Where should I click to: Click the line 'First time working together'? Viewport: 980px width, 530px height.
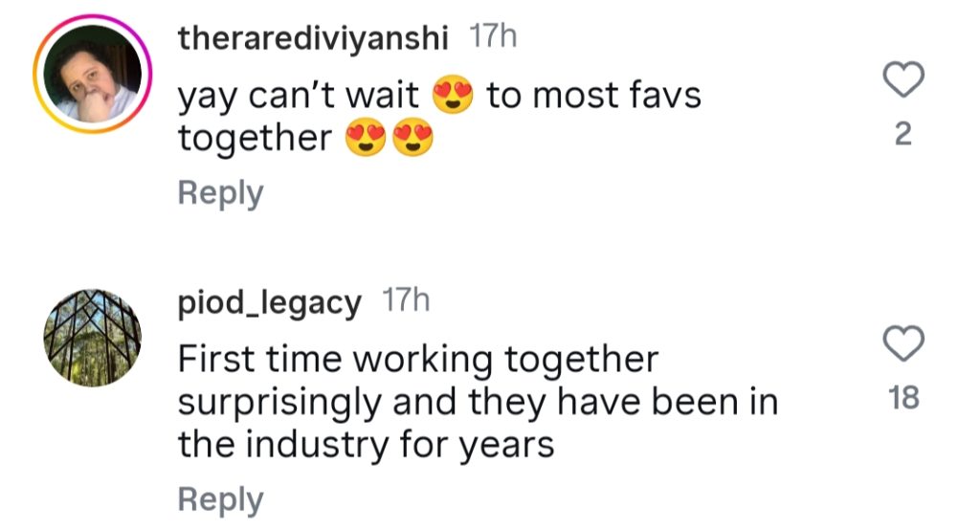[x=418, y=359]
